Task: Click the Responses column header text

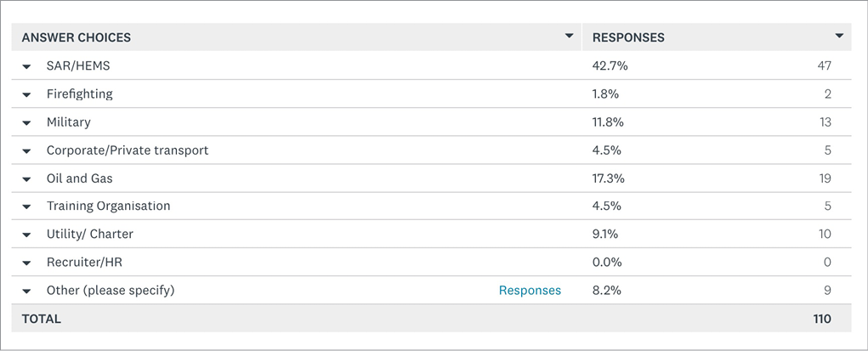Action: pyautogui.click(x=628, y=37)
